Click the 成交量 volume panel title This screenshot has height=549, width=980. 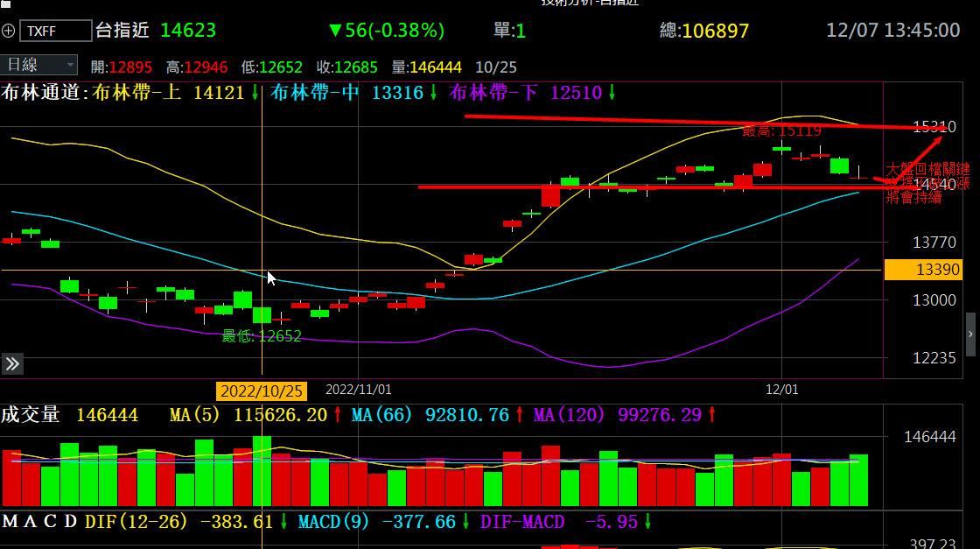tap(31, 414)
